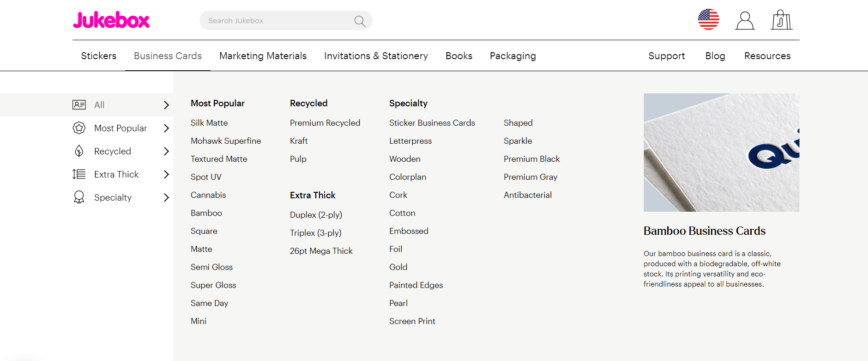
Task: Click the Most Popular badge icon
Action: 79,128
